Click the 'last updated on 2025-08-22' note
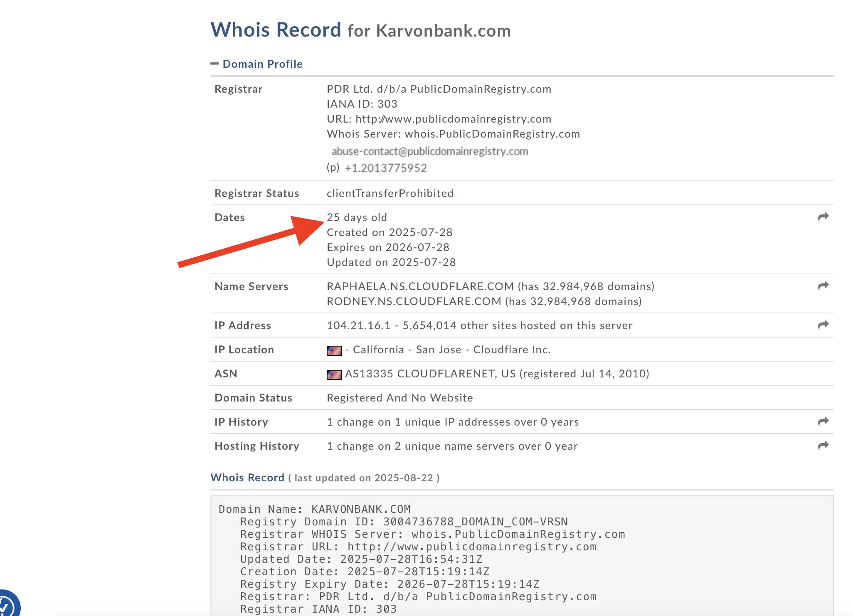 click(364, 478)
